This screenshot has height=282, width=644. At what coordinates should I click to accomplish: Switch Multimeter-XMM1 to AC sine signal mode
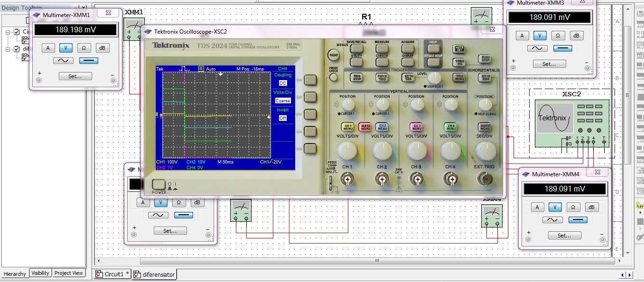click(63, 61)
